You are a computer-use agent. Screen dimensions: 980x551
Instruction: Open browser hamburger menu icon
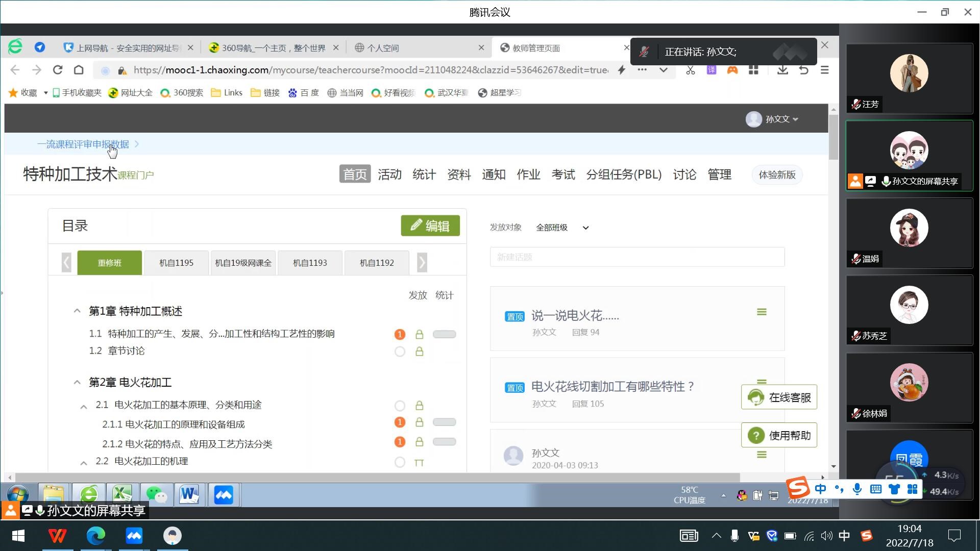[x=824, y=70]
